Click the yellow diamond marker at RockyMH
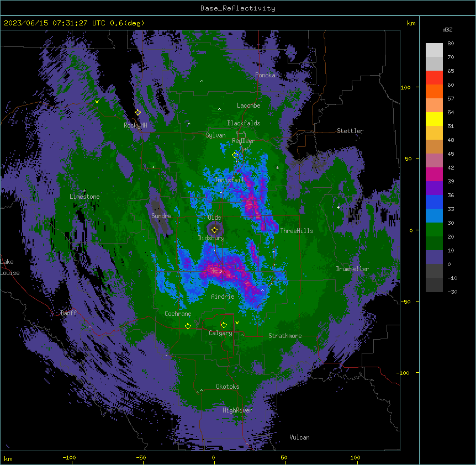Viewport: 476px width, 465px height. point(138,113)
